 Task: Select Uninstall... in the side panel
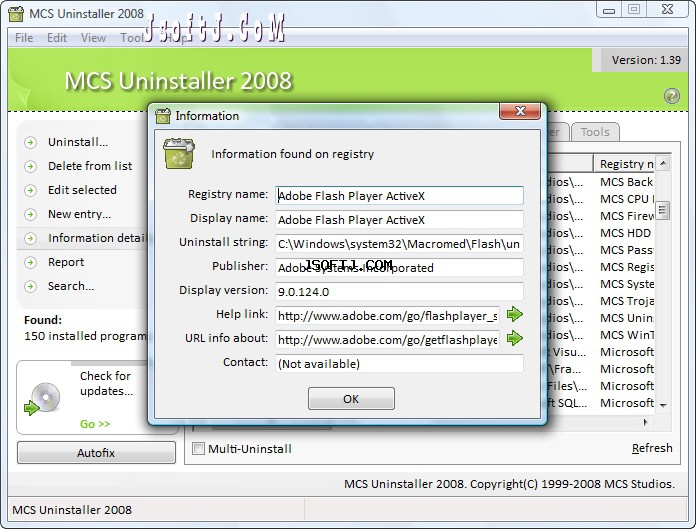[x=78, y=142]
